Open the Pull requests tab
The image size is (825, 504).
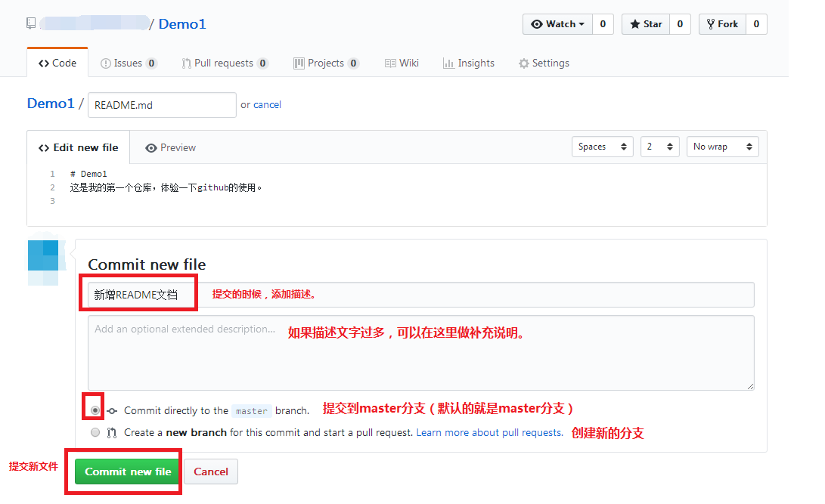tap(225, 63)
